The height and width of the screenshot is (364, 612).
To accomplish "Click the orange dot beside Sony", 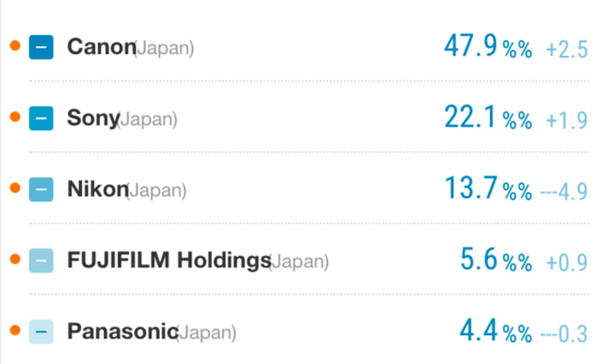I will coord(15,117).
